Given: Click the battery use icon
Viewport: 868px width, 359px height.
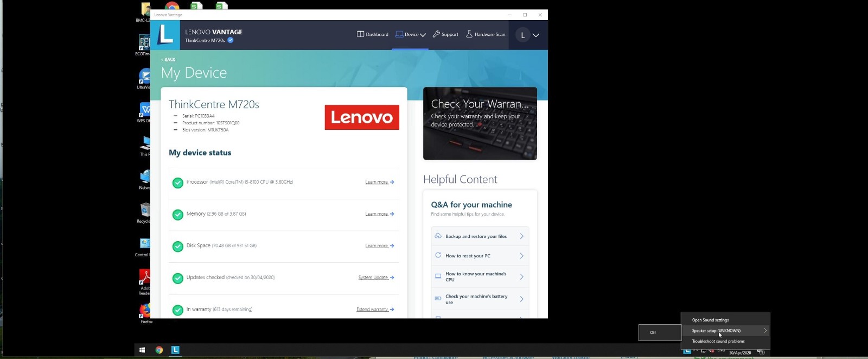Looking at the screenshot, I should click(x=438, y=298).
